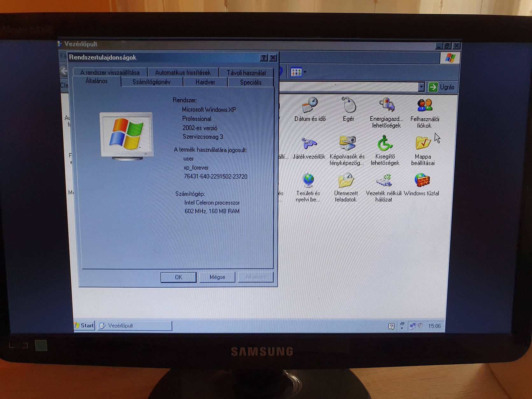Click the 'Microsoft Windows XP' text
532x399 pixels.
point(209,110)
